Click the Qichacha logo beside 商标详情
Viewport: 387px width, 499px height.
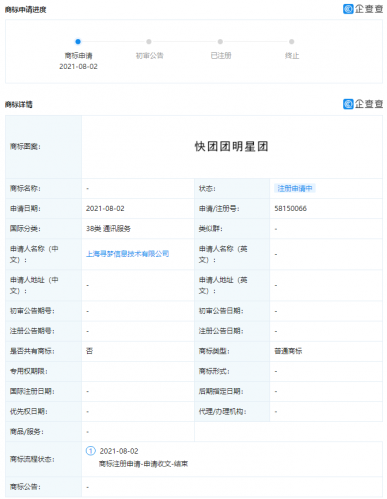pyautogui.click(x=363, y=104)
